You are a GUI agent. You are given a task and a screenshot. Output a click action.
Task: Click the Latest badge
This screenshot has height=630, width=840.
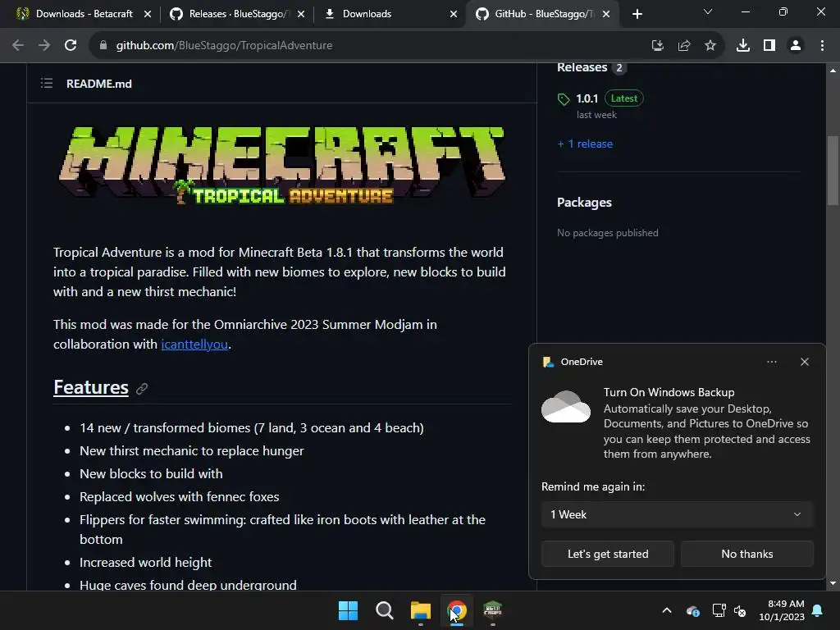point(624,98)
